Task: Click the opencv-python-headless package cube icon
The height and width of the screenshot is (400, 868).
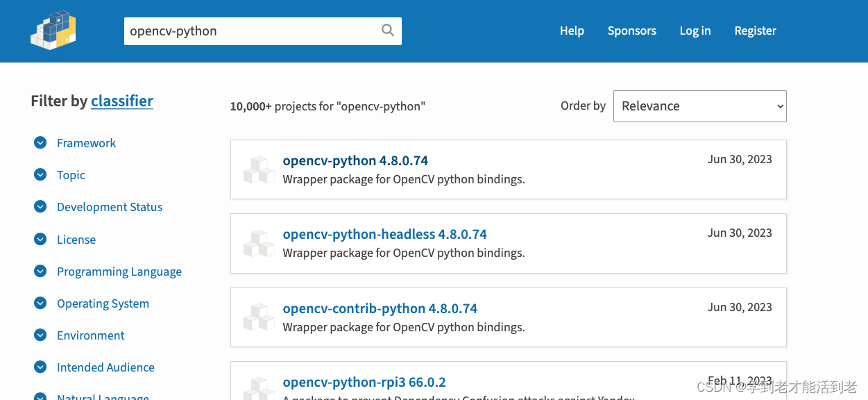Action: point(258,243)
